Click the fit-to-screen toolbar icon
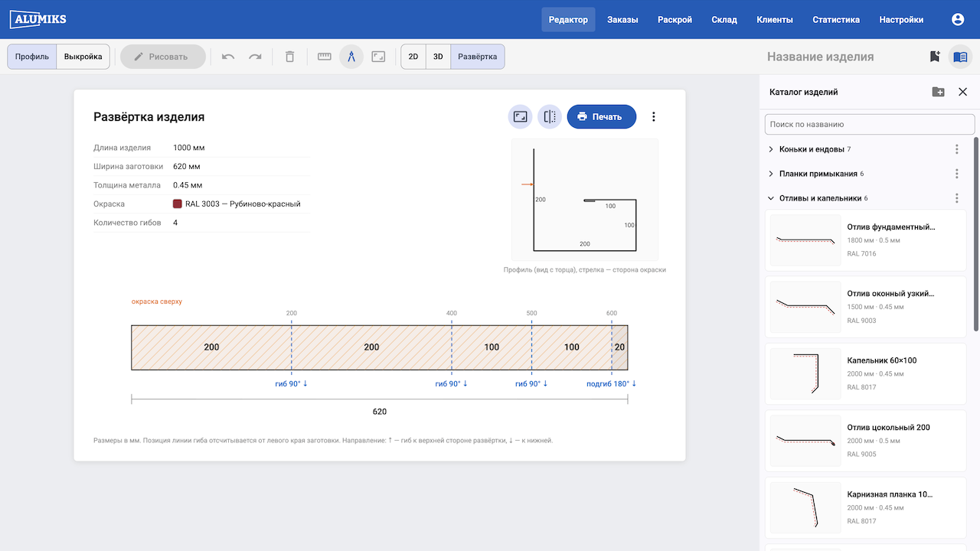980x551 pixels. pyautogui.click(x=378, y=57)
